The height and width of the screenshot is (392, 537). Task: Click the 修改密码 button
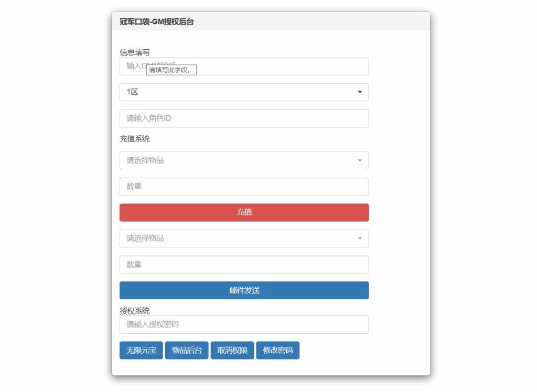[x=277, y=351]
